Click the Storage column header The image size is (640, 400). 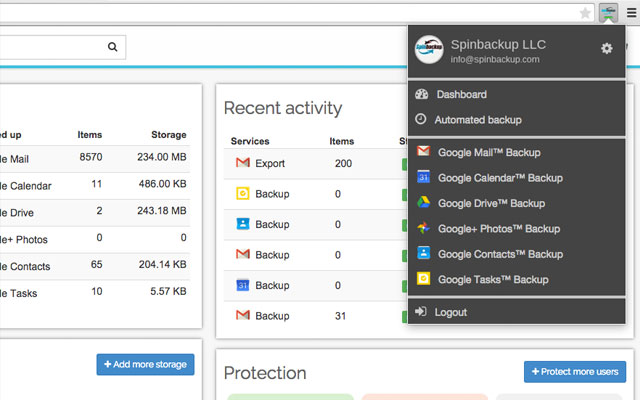tap(169, 135)
